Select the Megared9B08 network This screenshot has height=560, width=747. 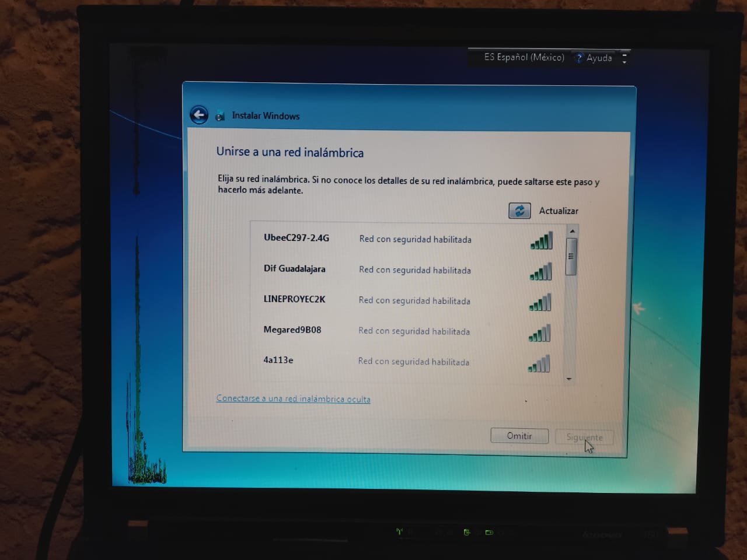pyautogui.click(x=407, y=331)
